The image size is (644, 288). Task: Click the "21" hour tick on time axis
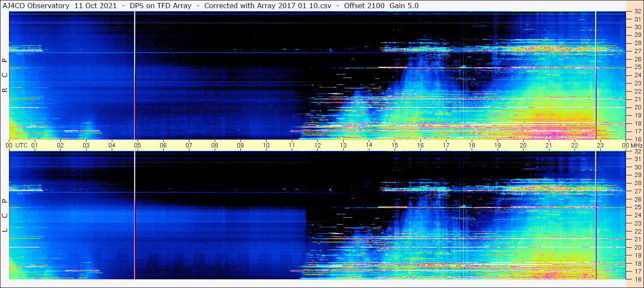tap(549, 145)
